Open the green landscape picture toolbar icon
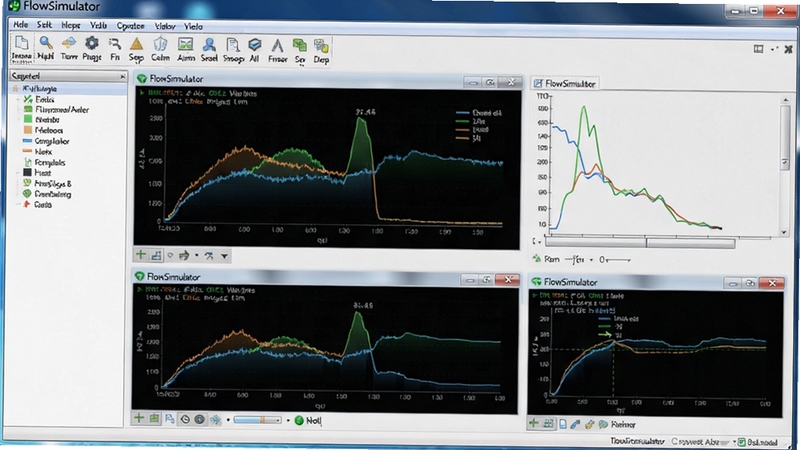Viewport: 800px width, 450px height. (185, 44)
